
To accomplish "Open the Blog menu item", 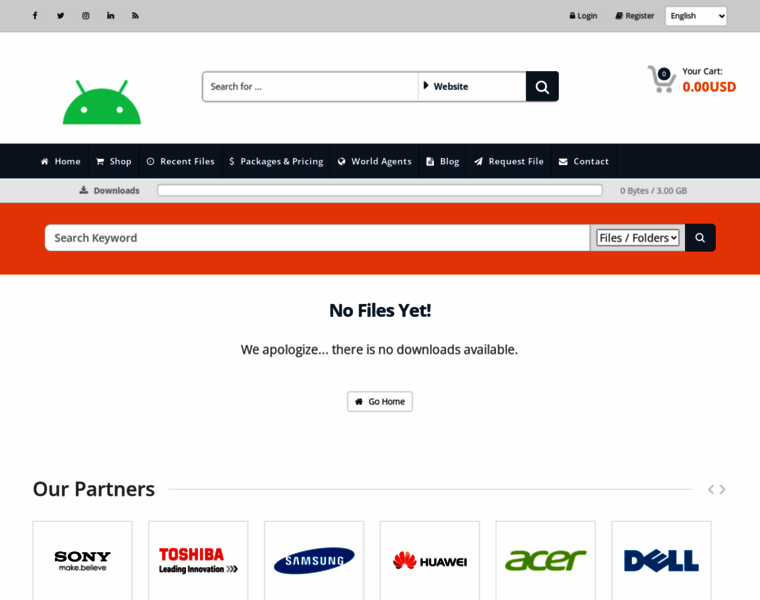I will pos(443,161).
